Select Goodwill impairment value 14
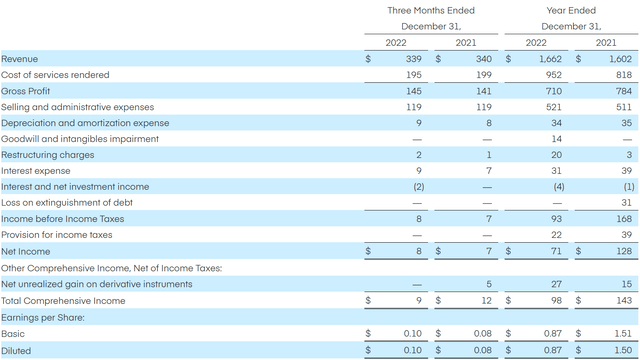The height and width of the screenshot is (360, 640). [x=557, y=139]
